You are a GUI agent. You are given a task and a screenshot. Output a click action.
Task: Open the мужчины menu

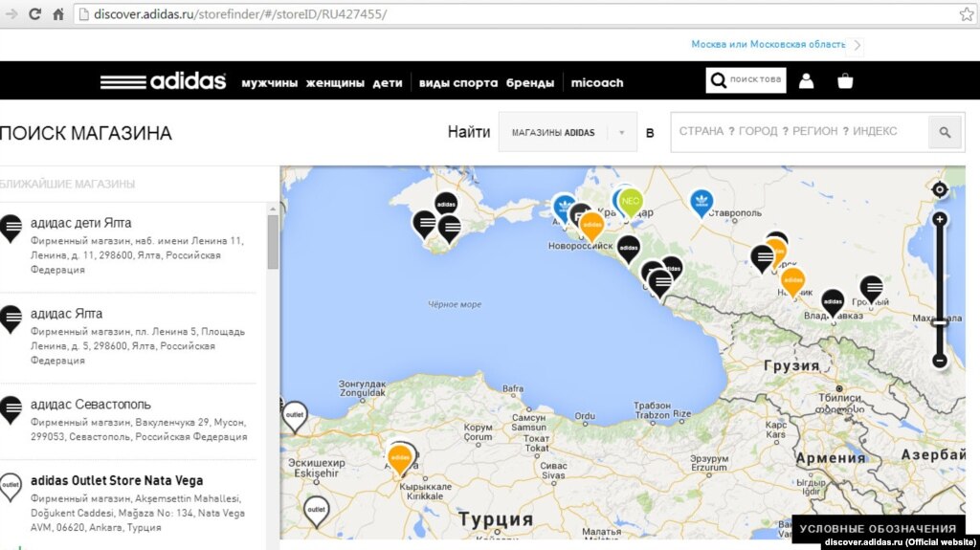269,82
